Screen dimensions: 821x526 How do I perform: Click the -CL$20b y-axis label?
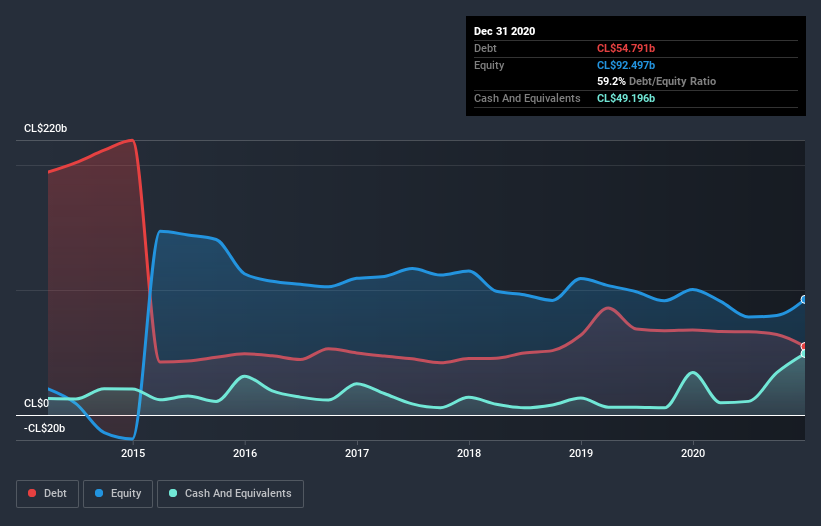click(x=45, y=429)
